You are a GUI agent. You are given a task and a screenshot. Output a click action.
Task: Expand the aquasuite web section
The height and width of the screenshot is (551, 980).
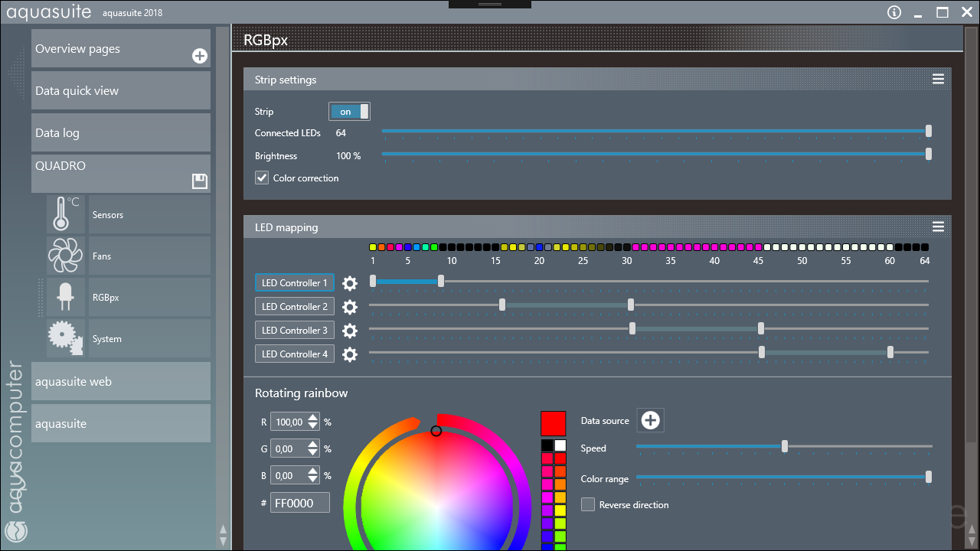[x=120, y=381]
